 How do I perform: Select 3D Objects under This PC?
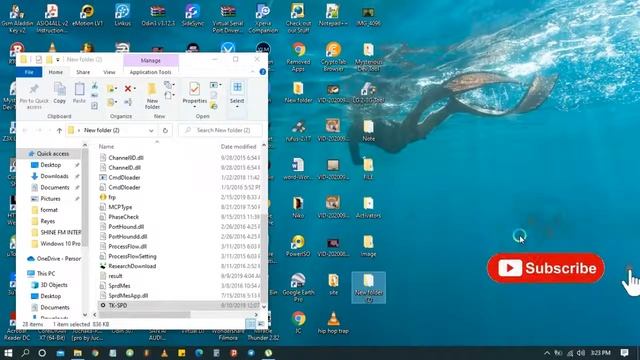point(54,285)
